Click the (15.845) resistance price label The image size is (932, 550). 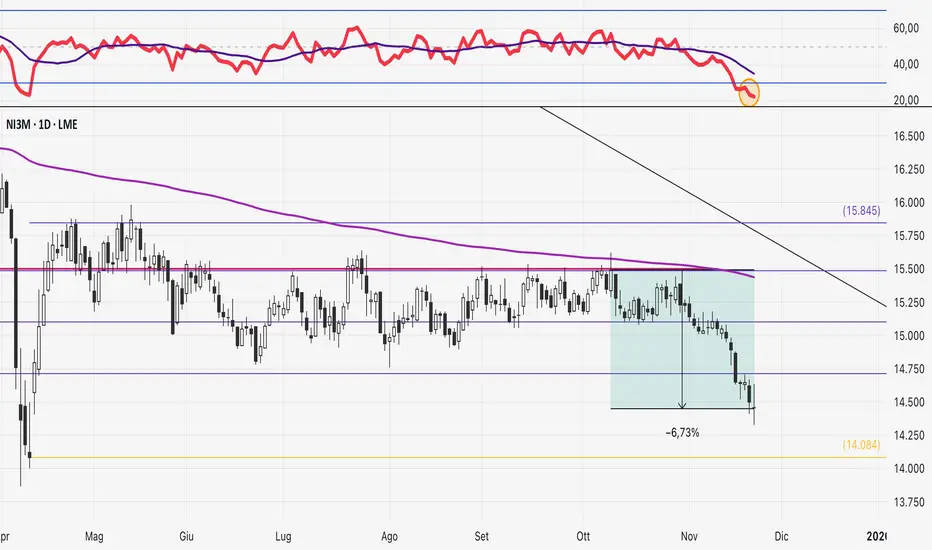coord(861,210)
